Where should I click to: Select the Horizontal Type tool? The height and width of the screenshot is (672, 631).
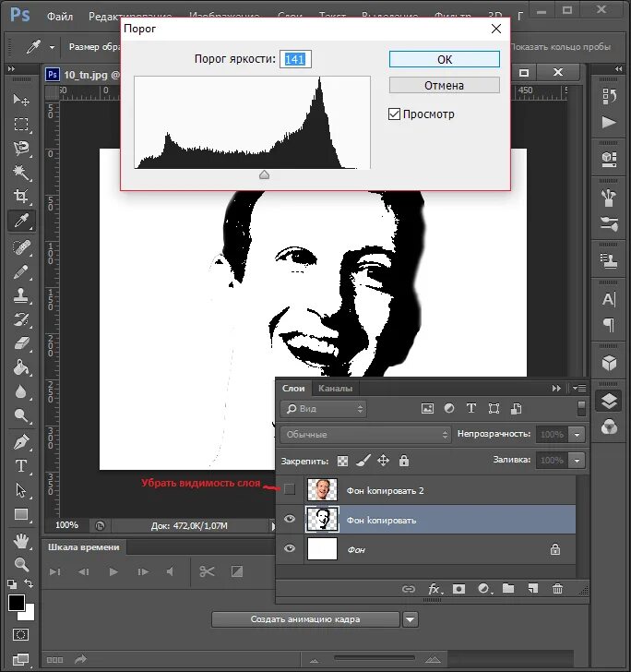[20, 466]
